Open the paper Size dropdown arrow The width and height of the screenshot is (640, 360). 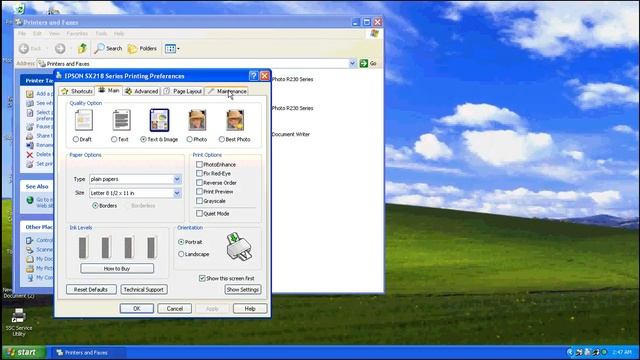[177, 193]
